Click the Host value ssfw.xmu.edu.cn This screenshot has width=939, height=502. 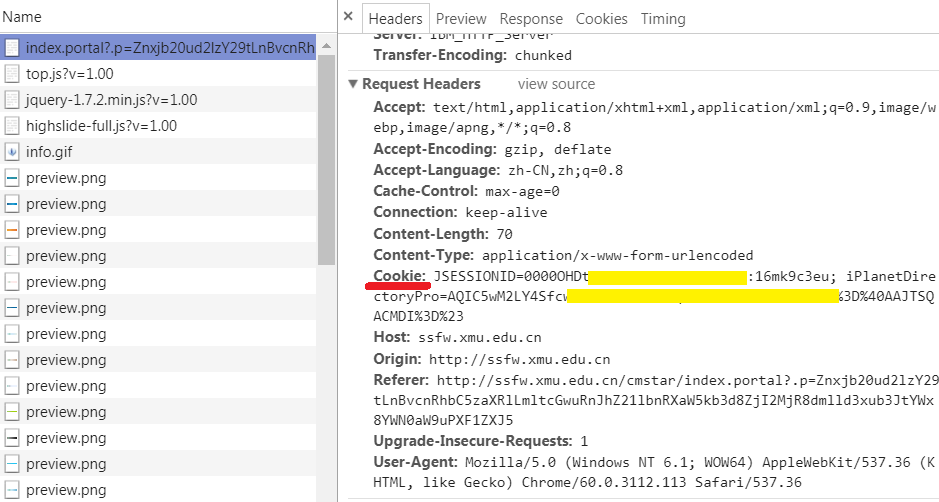pos(480,338)
